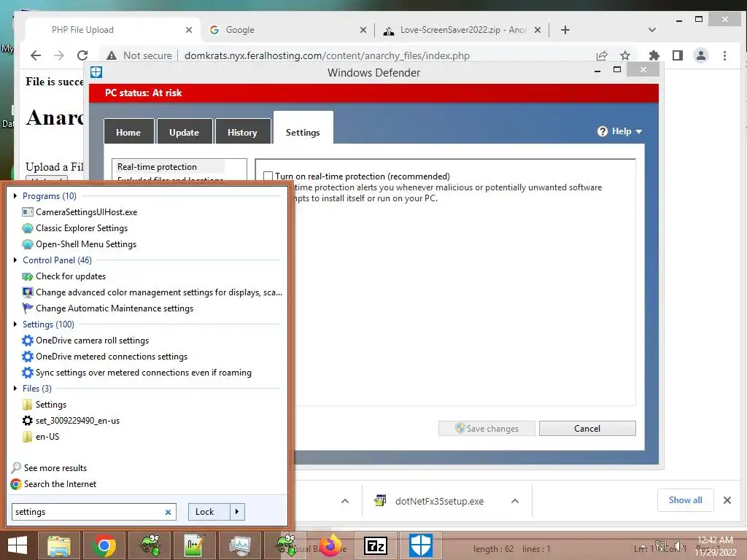Click the taskbar clock showing 12:42 AM

[715, 546]
